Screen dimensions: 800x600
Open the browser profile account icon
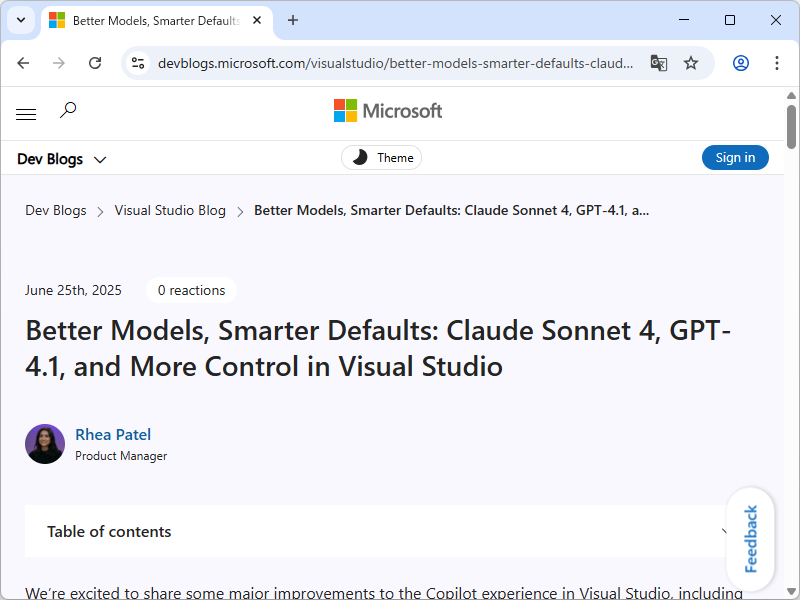coord(740,62)
